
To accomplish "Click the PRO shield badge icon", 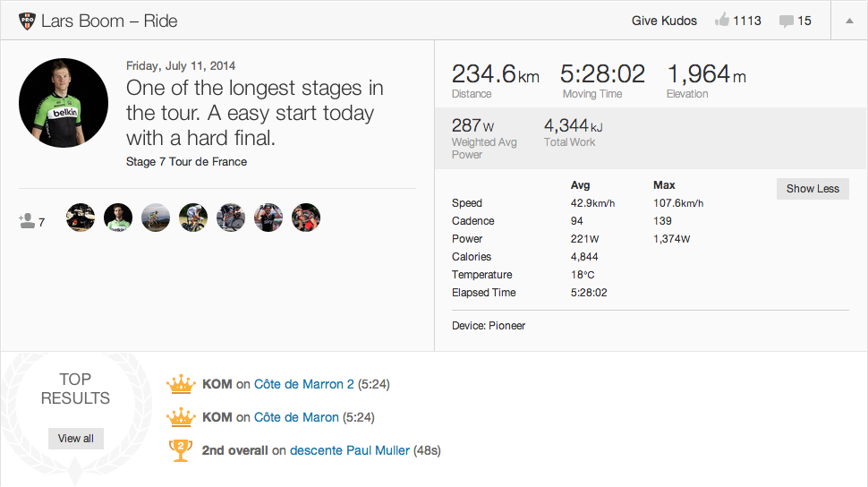I will click(x=26, y=21).
